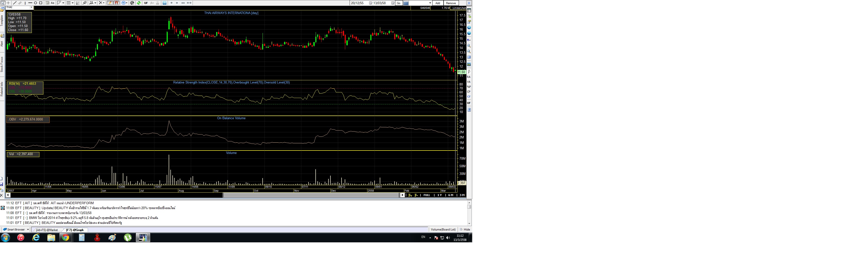Pick the trend line drawing tool
The width and height of the screenshot is (868, 266).
[x=15, y=3]
